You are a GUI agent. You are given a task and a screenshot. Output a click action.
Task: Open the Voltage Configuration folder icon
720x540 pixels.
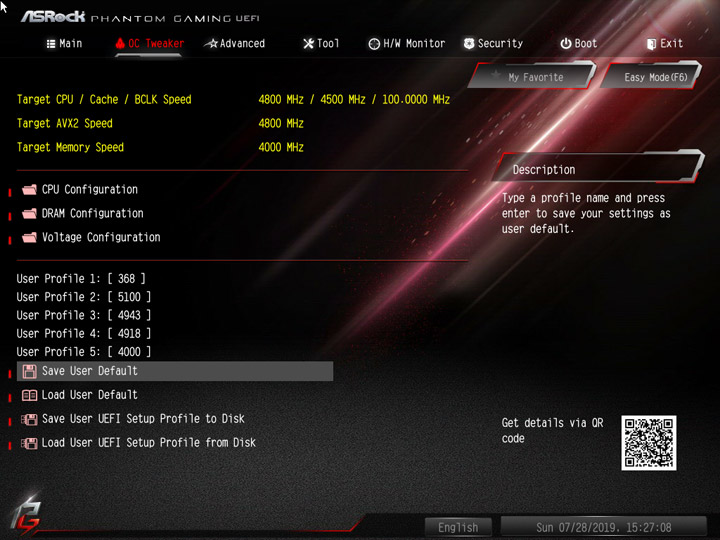[29, 237]
